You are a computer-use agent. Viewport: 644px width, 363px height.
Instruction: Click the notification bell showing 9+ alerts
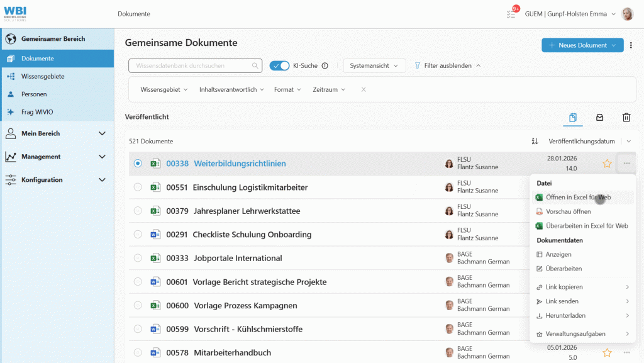pyautogui.click(x=511, y=13)
